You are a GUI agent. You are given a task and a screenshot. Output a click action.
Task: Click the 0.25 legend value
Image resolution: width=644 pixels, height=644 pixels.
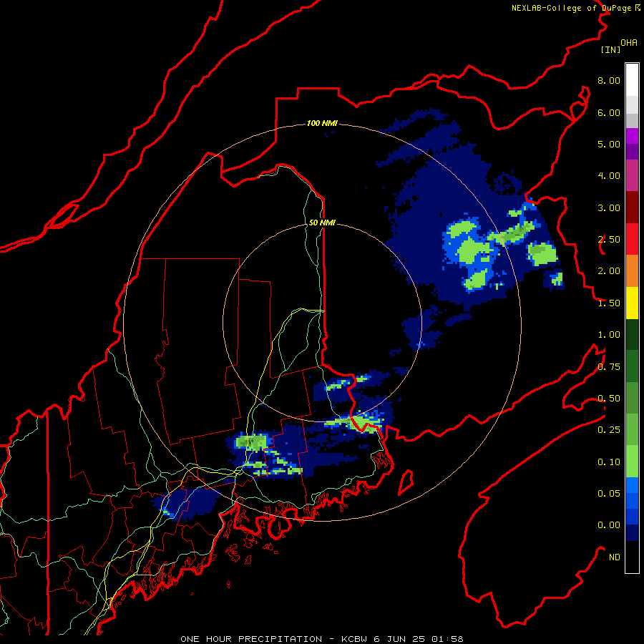(x=609, y=430)
